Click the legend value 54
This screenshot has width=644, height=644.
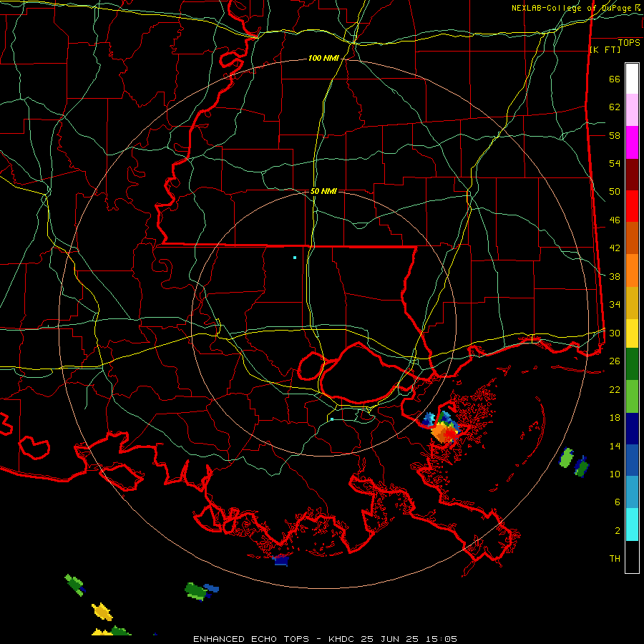point(615,163)
